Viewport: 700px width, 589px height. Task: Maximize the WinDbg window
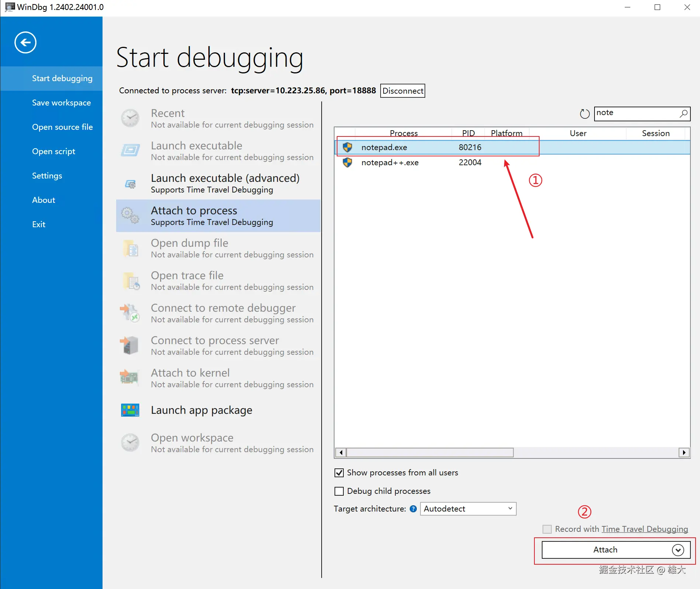[x=657, y=7]
